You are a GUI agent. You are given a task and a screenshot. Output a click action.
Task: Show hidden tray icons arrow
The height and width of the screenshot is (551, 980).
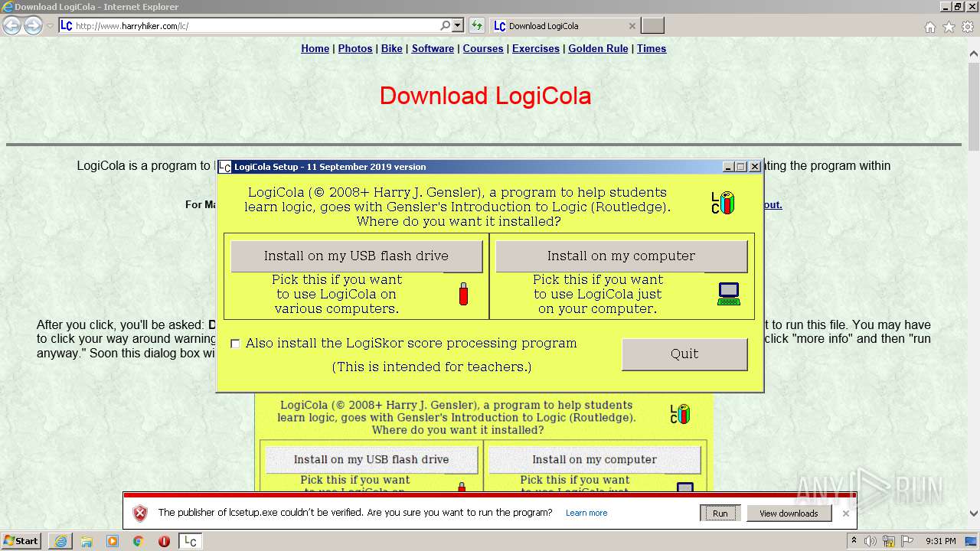(x=854, y=541)
